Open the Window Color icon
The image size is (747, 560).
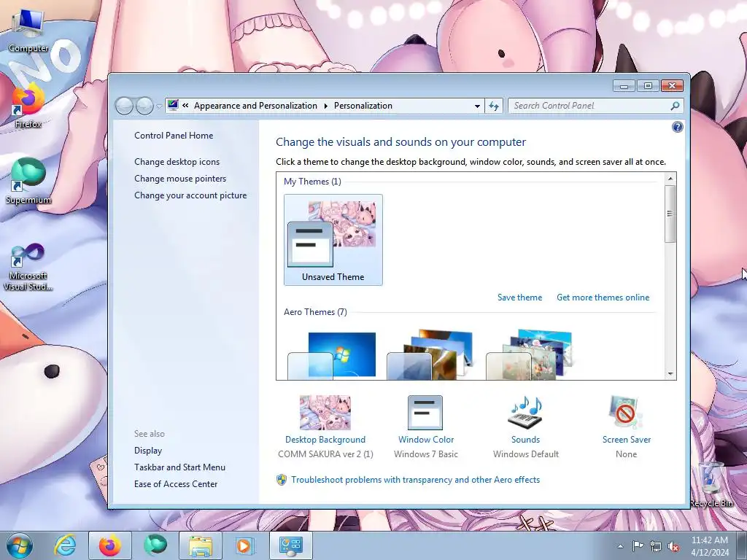(x=425, y=413)
